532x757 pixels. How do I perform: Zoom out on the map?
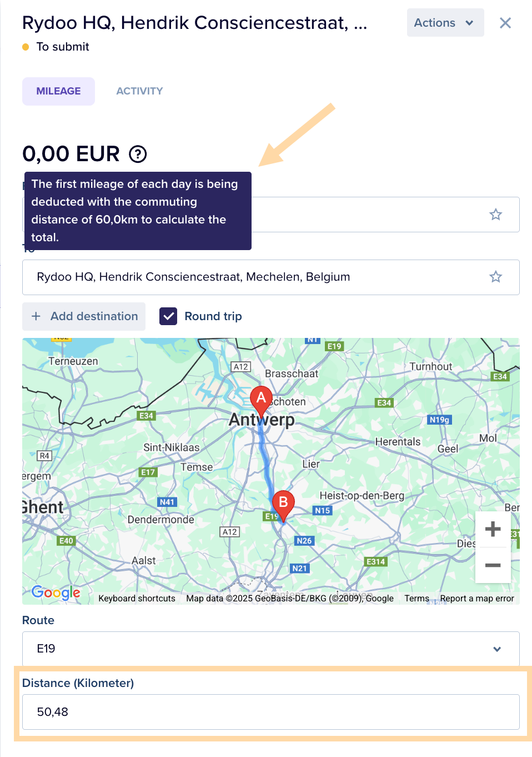click(x=493, y=565)
